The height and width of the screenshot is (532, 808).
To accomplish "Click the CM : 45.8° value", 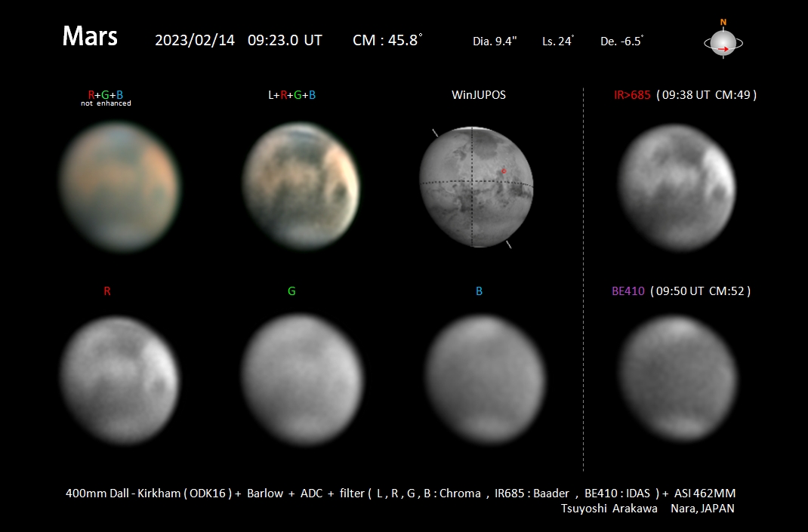I will [x=387, y=40].
